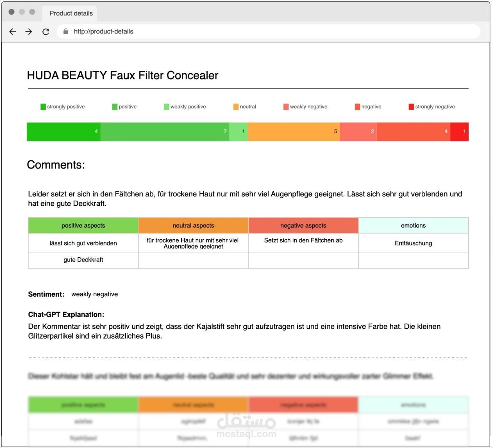
Task: Go forward with the browser forward arrow
Action: click(x=29, y=32)
